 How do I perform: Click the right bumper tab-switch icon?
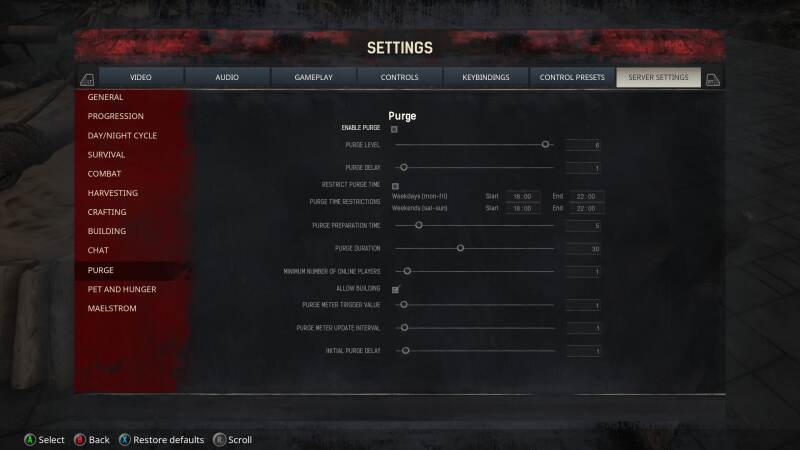pyautogui.click(x=713, y=79)
